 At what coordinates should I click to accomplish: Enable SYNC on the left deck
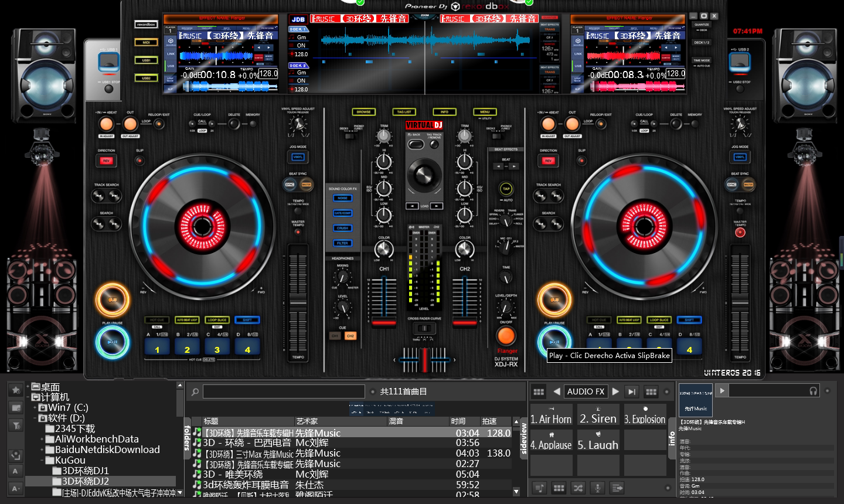tap(290, 185)
